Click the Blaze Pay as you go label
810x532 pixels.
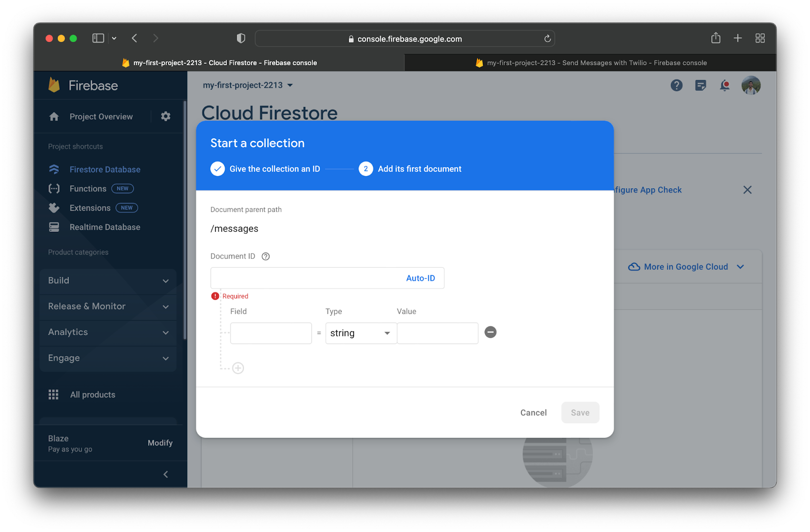70,443
